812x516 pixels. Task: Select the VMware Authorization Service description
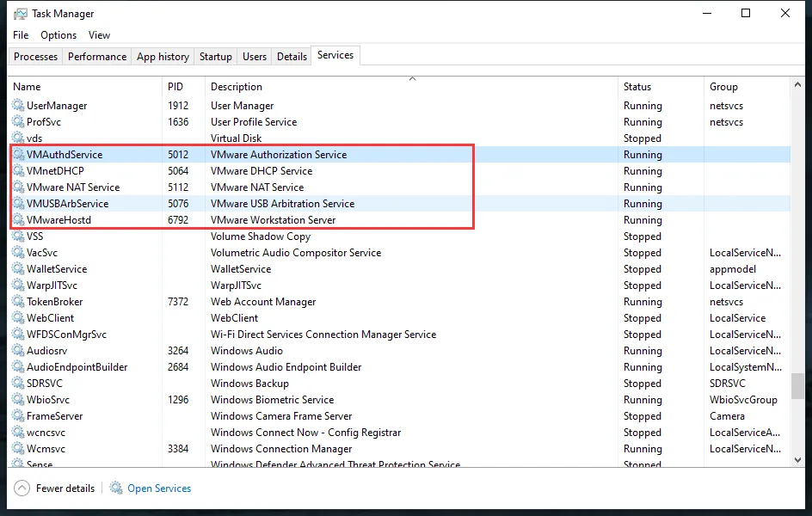[x=279, y=154]
